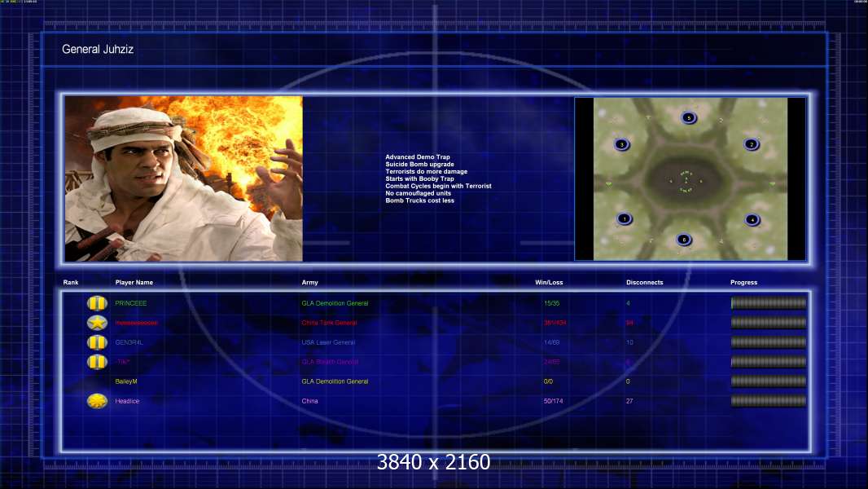Click BaileyM's GLA Demolition General army text

pyautogui.click(x=335, y=381)
